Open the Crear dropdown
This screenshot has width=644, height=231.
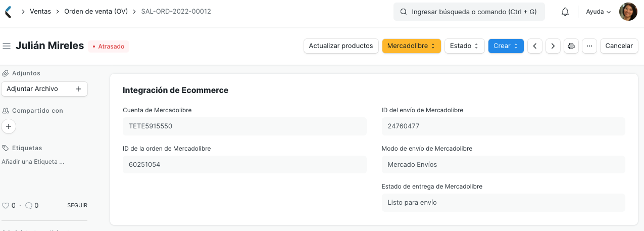(x=506, y=46)
